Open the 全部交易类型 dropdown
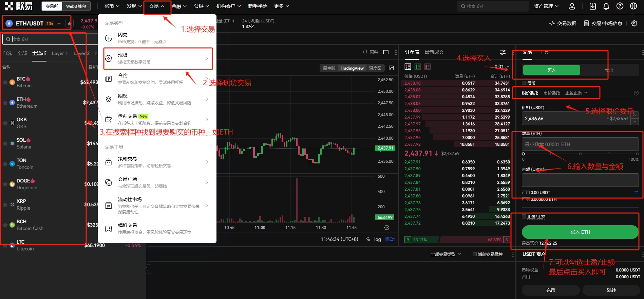644x299 pixels. coord(446,254)
